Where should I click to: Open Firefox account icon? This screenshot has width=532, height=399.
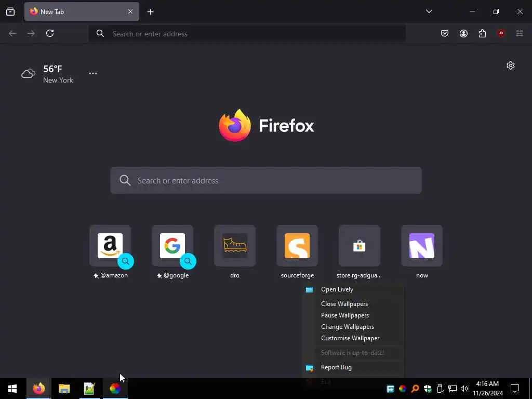pos(463,33)
